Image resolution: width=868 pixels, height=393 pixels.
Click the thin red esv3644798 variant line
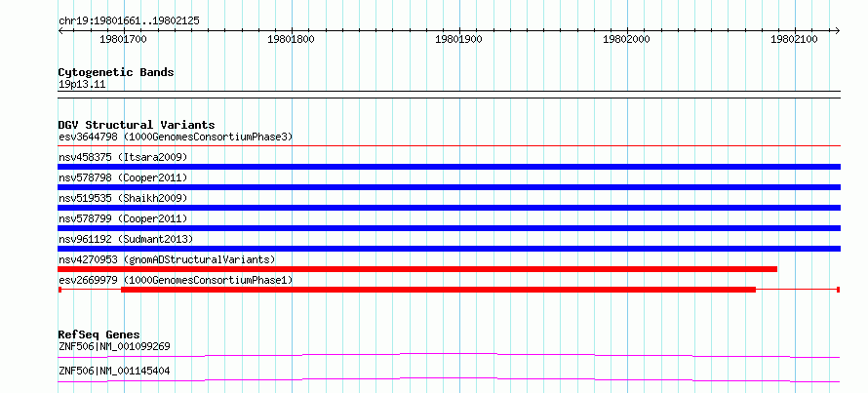click(x=449, y=145)
